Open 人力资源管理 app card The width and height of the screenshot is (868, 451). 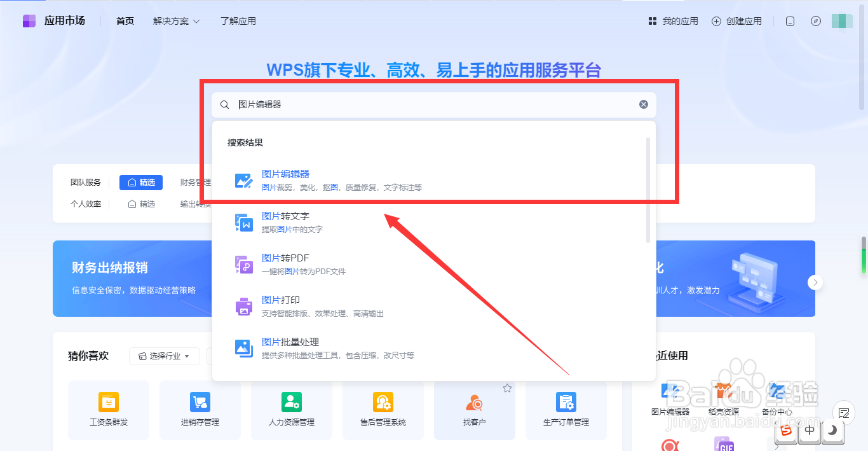click(x=292, y=410)
